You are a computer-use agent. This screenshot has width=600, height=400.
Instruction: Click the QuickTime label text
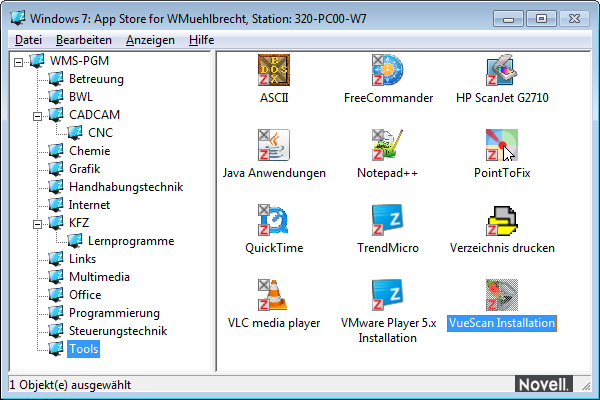coord(274,248)
